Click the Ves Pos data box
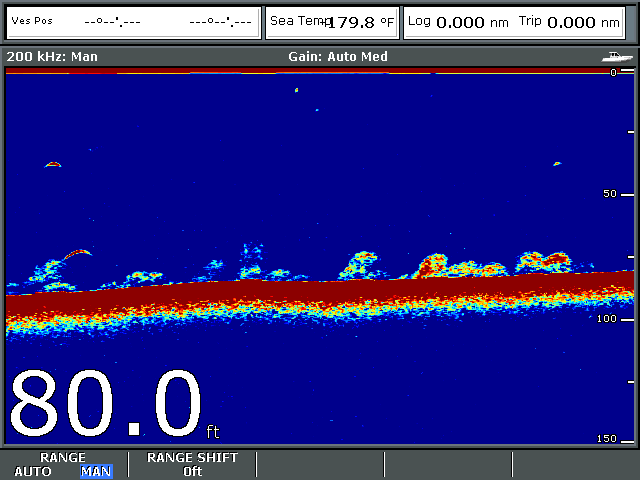This screenshot has height=480, width=640. pos(132,22)
